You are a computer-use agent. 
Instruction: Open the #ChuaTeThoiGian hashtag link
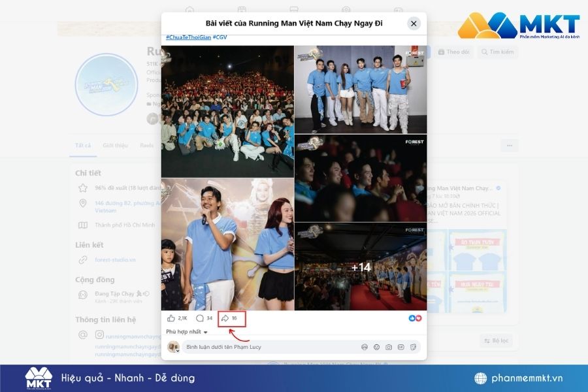pyautogui.click(x=188, y=37)
